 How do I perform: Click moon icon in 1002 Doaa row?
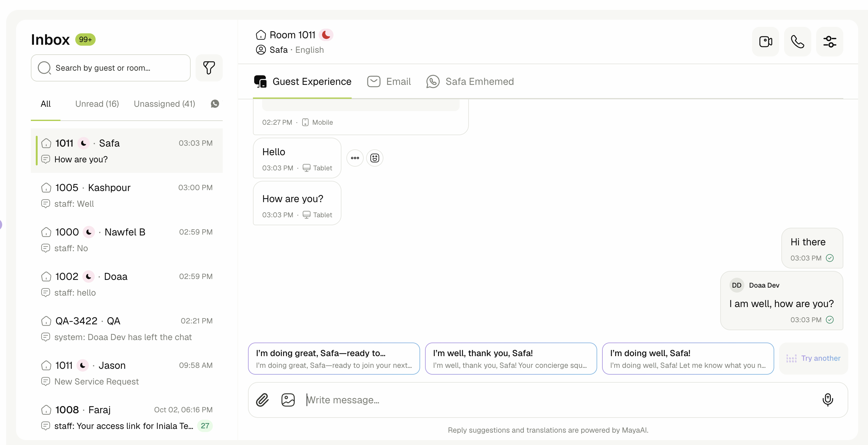(88, 277)
